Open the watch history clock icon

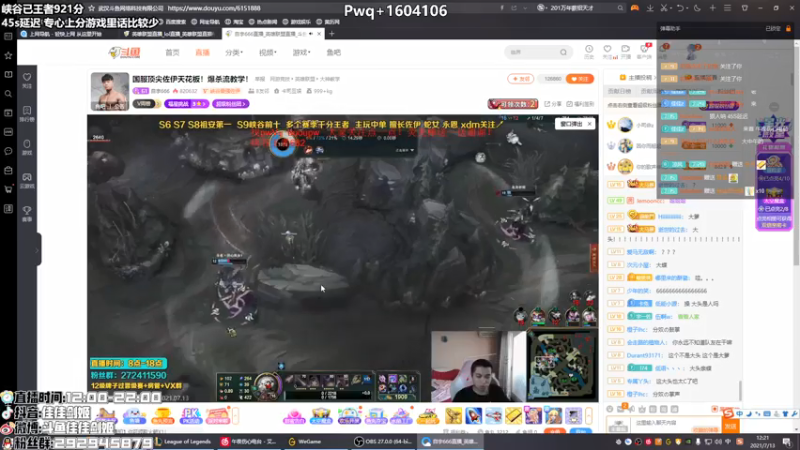[x=589, y=51]
